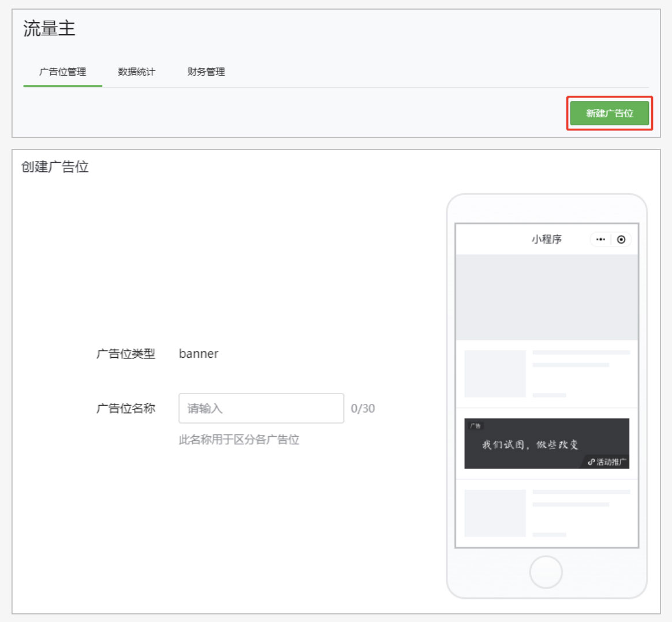This screenshot has height=622, width=672.
Task: Select the large gray placeholder at top of the phone
Action: 547,297
